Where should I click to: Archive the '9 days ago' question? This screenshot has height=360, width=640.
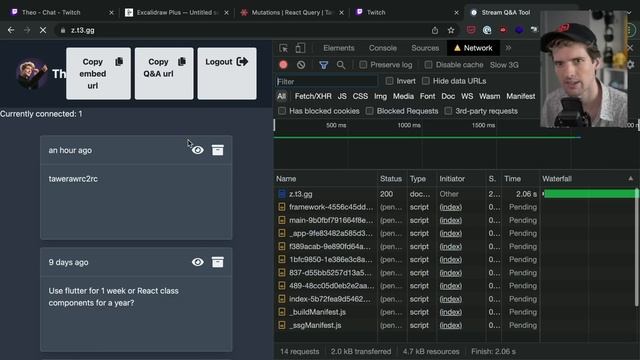(x=218, y=262)
